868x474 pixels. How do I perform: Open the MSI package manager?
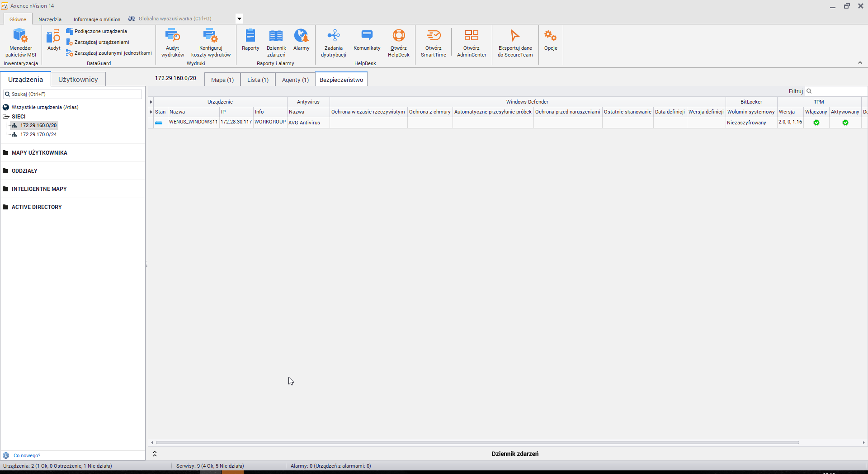tap(20, 42)
